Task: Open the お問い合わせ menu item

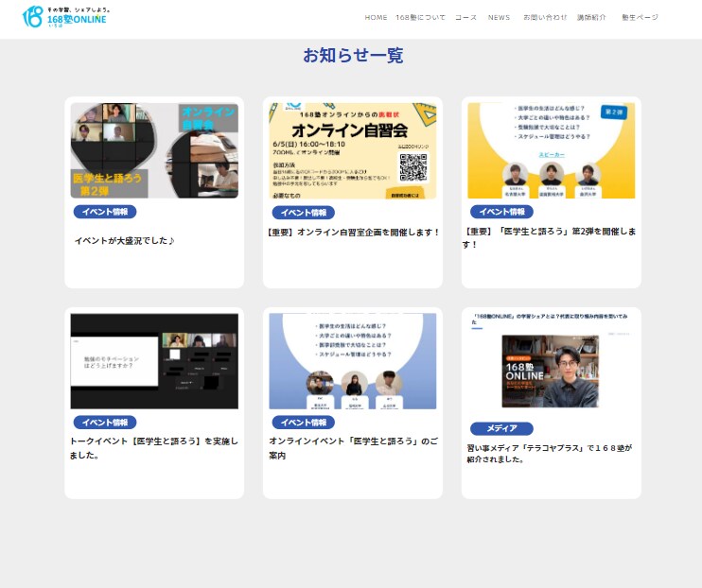Action: tap(544, 17)
